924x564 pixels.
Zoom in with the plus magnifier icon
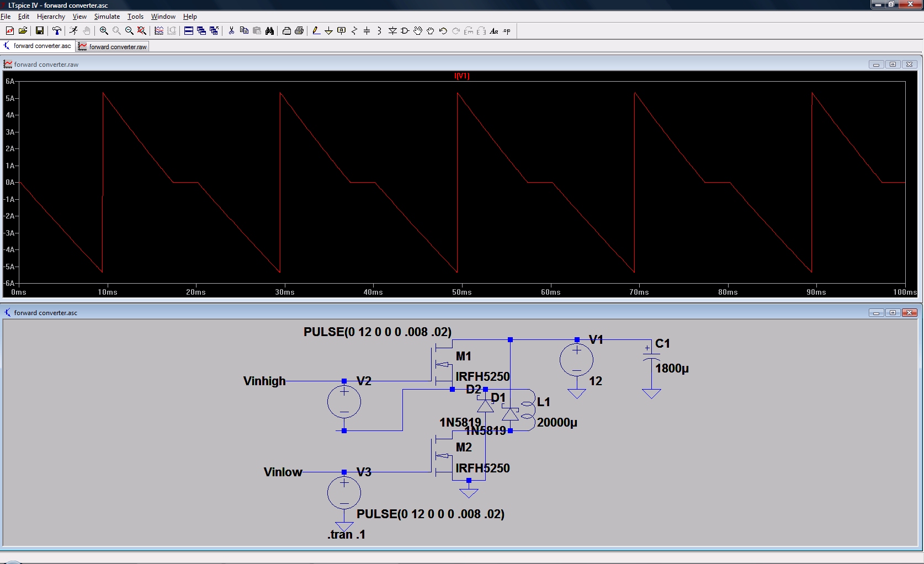tap(104, 31)
